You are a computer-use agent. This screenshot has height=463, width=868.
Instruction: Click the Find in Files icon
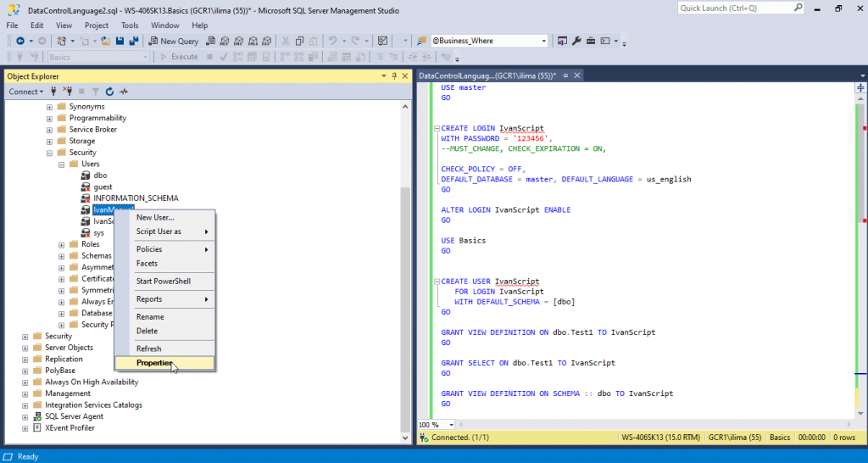(422, 41)
